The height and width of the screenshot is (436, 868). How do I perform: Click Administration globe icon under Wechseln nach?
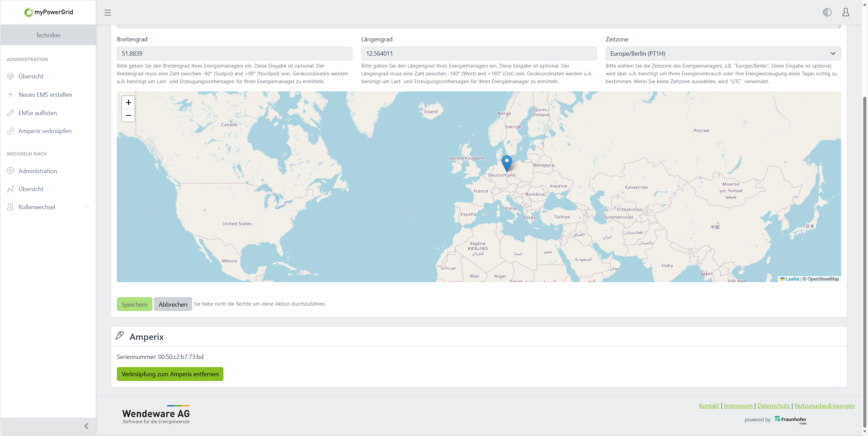[x=11, y=171]
